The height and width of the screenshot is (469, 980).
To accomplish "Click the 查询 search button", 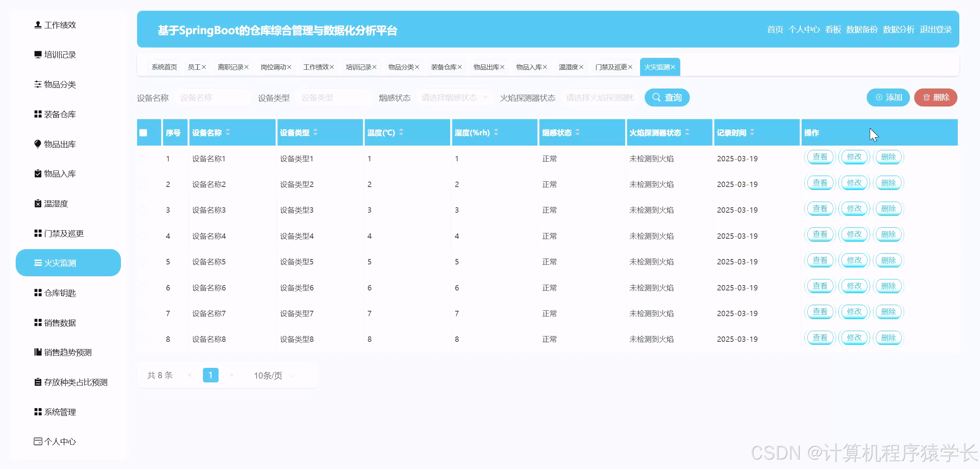I will [667, 98].
